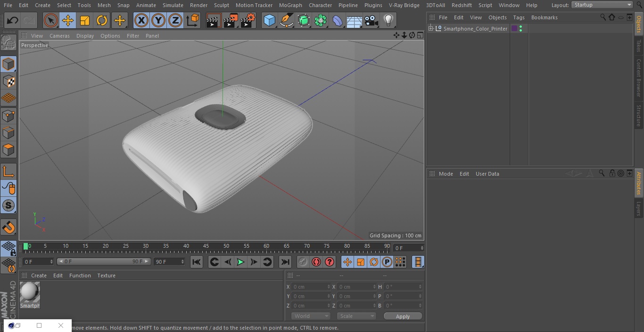Switch to the Takes side tab
Screen dimensions: 644x332
click(639, 46)
